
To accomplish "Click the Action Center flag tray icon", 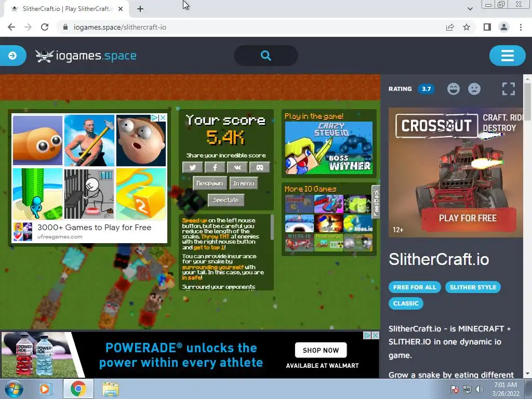I will tap(454, 389).
